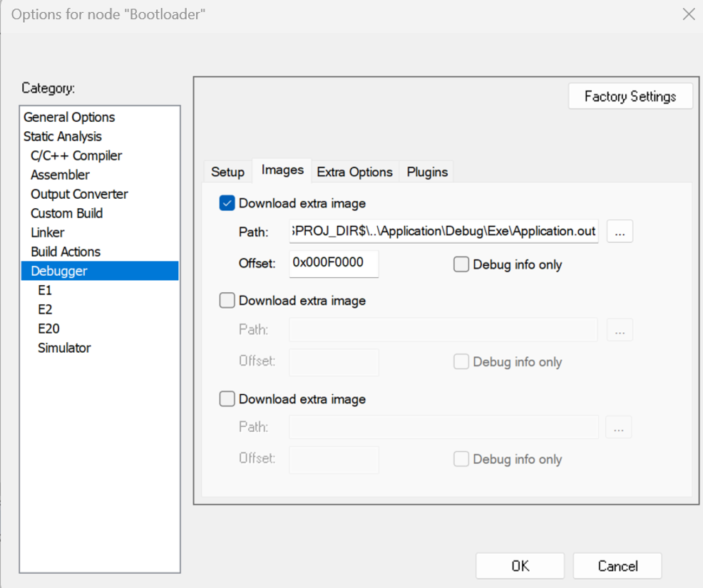
Task: Select the Output Converter category
Action: (79, 194)
